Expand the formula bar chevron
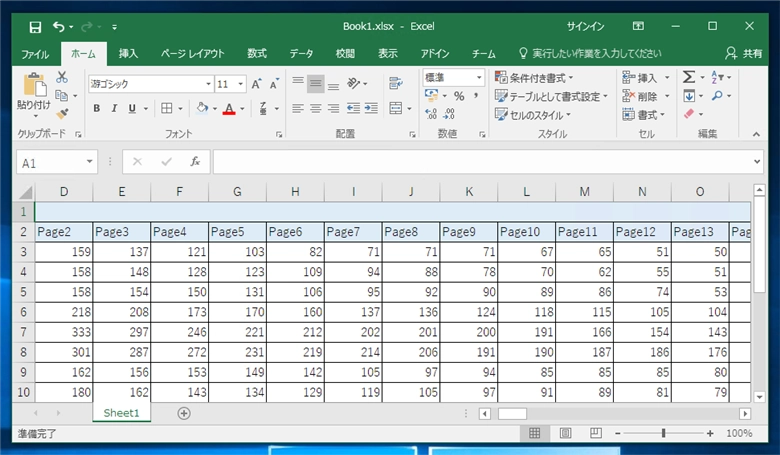 coord(757,162)
